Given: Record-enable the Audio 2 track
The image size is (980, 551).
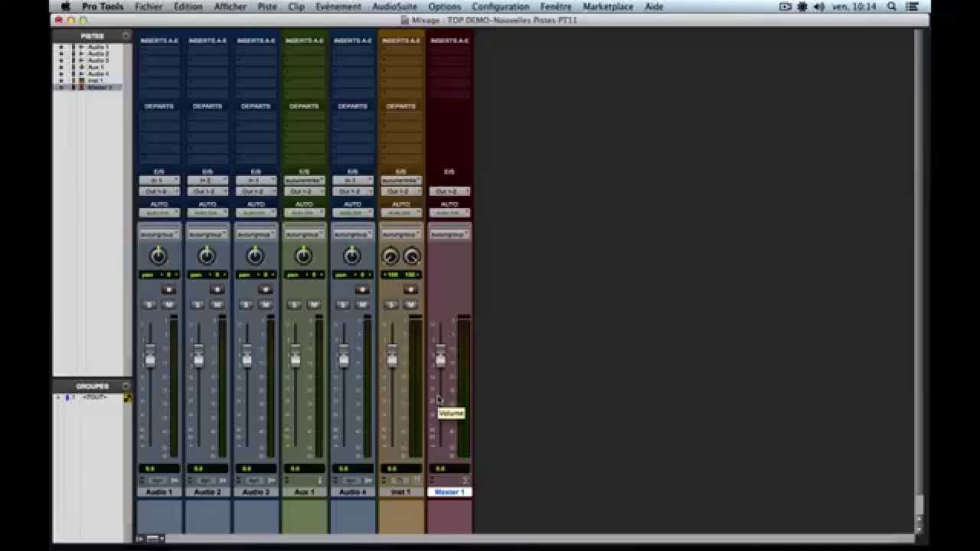Looking at the screenshot, I should point(217,289).
